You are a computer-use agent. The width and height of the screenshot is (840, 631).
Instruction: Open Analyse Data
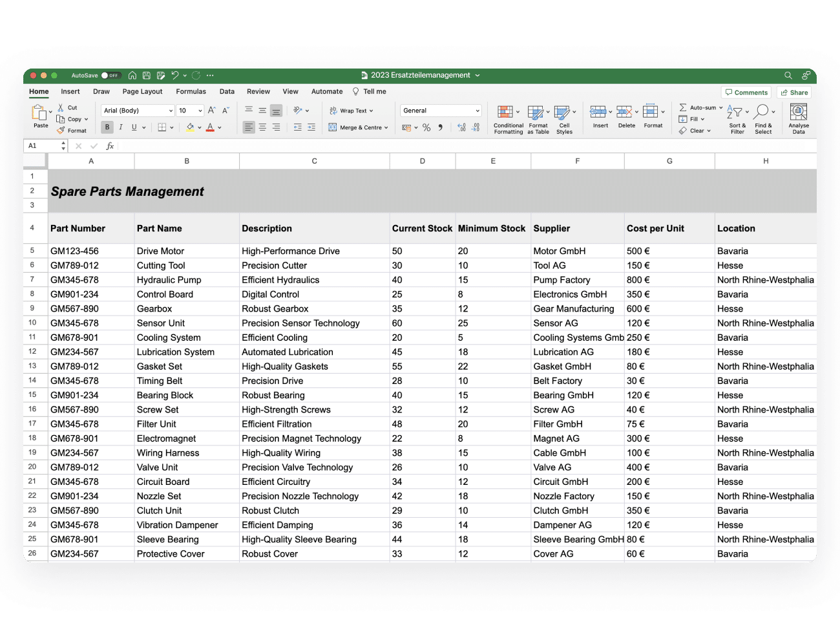pyautogui.click(x=799, y=119)
